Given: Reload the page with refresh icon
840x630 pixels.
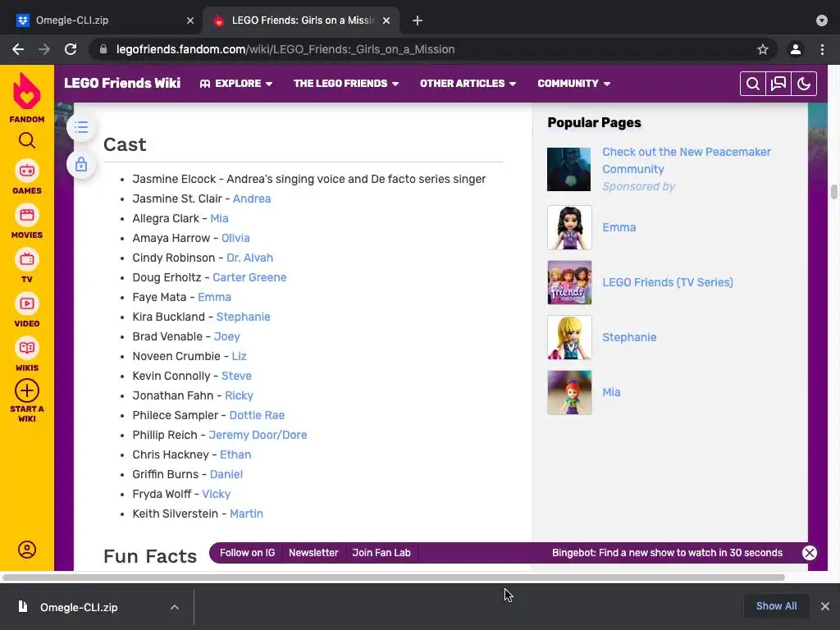Looking at the screenshot, I should 71,49.
